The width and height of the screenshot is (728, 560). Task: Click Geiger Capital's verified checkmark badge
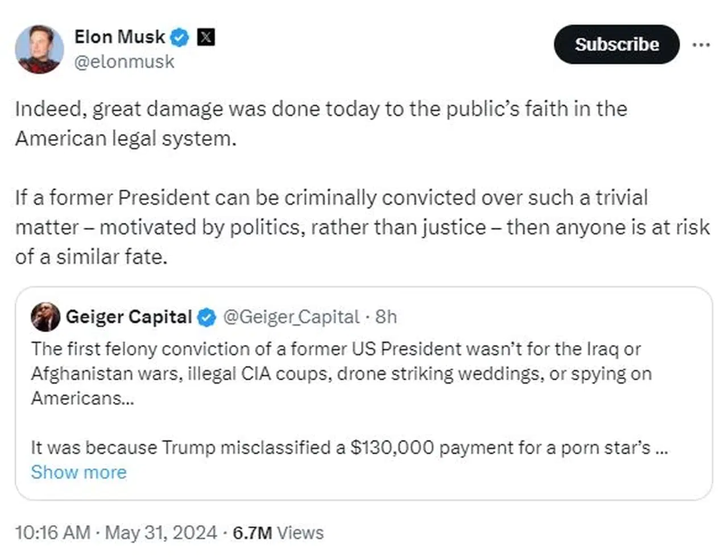tap(207, 317)
